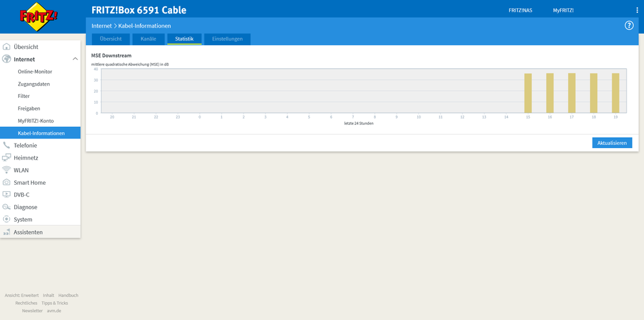
Task: Open MyFRITZ!-Konto in sidebar
Action: click(x=35, y=120)
